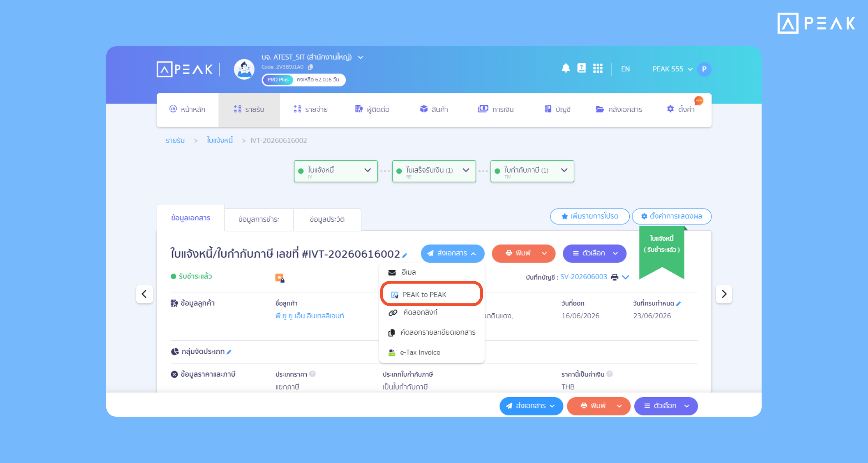Click the PEAK logo in header
Image resolution: width=868 pixels, height=463 pixels.
pos(185,69)
